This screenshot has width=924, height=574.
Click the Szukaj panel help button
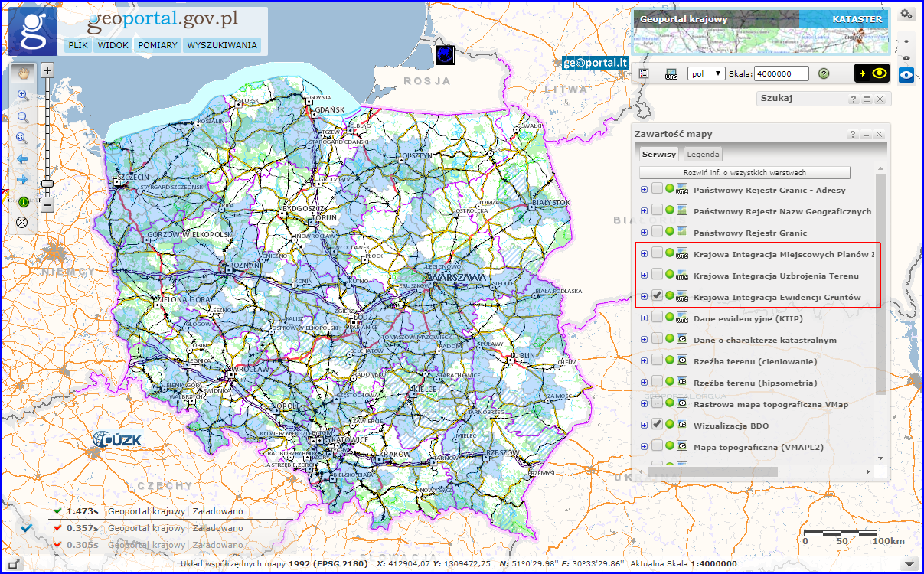(854, 99)
